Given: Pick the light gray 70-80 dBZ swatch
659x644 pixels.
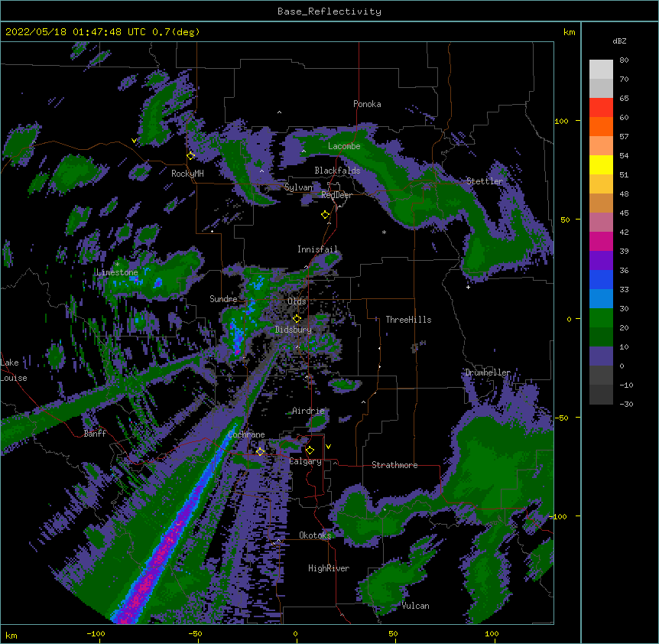Looking at the screenshot, I should pos(601,70).
